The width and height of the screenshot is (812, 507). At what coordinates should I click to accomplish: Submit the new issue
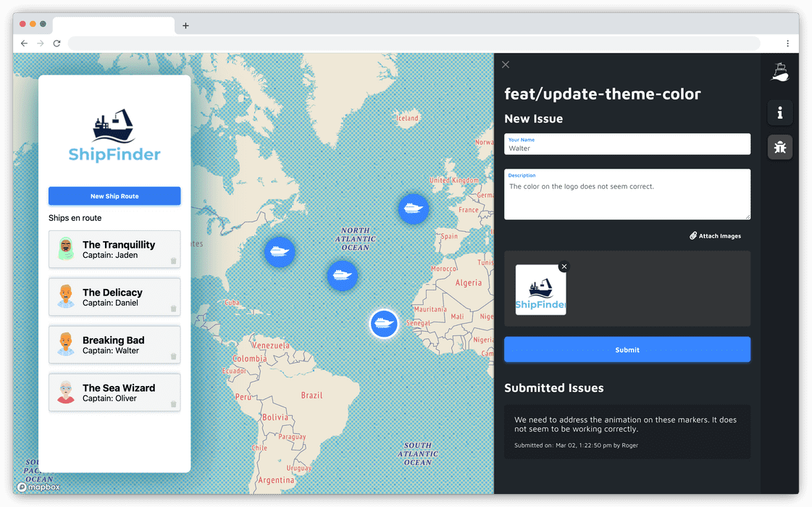tap(627, 350)
